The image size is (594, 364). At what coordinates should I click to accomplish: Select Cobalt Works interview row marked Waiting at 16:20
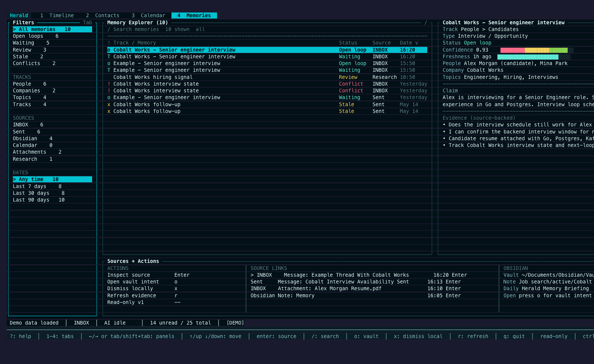(267, 57)
